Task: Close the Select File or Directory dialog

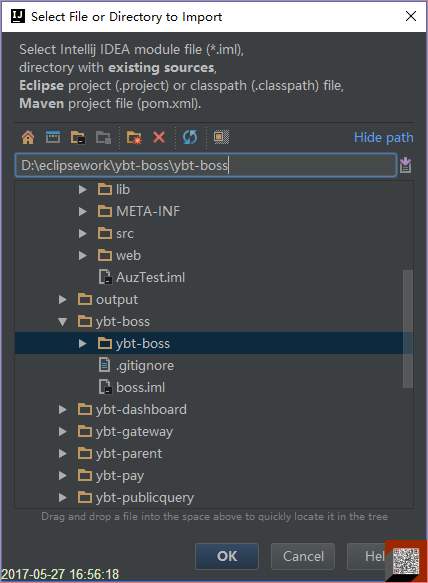Action: pyautogui.click(x=411, y=16)
